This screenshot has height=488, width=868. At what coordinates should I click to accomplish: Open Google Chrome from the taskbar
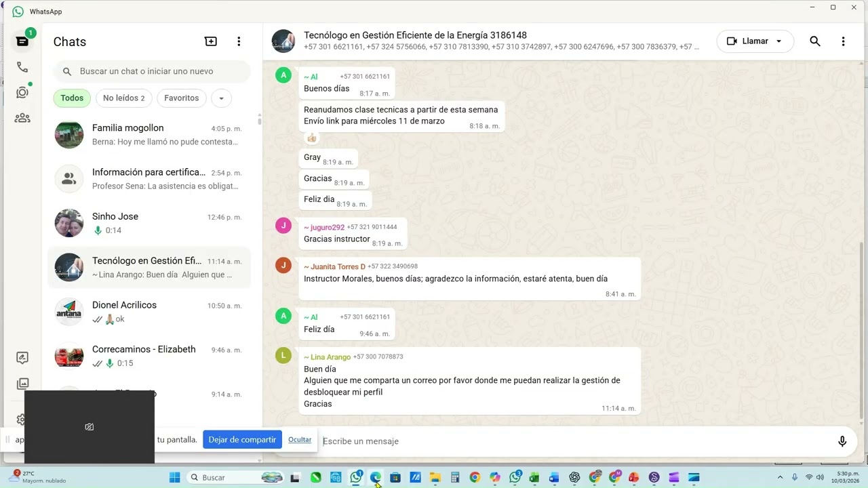point(475,477)
